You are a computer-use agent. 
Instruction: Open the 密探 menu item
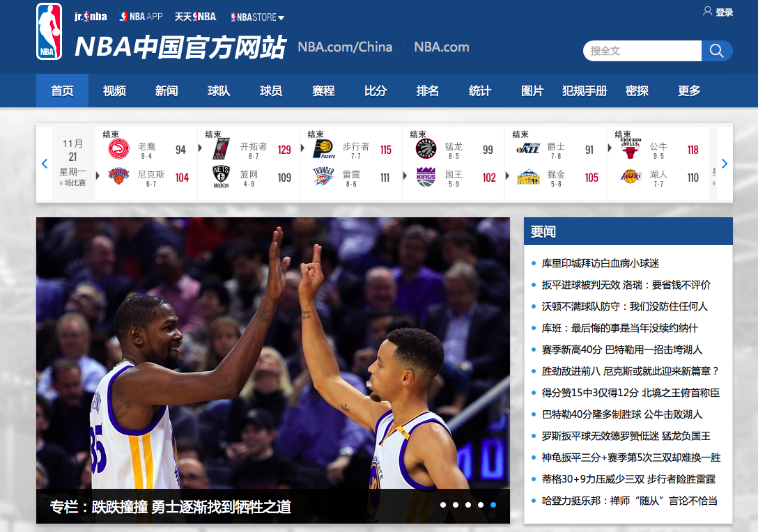click(637, 91)
